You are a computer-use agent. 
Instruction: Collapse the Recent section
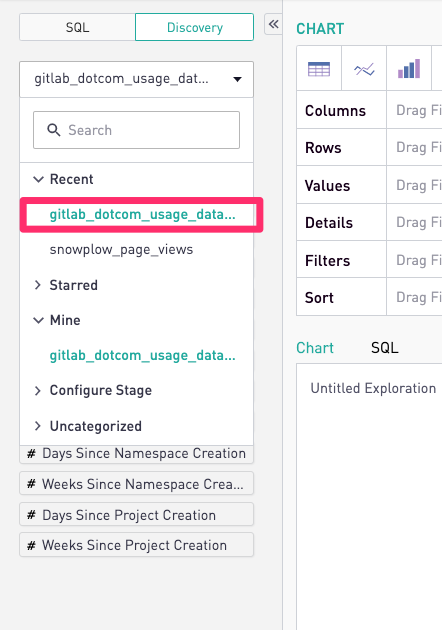(x=38, y=179)
